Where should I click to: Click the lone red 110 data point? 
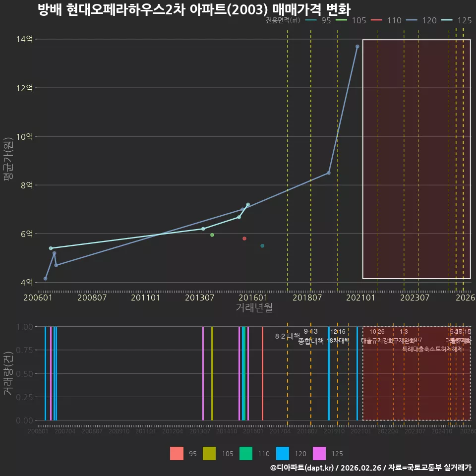click(244, 238)
